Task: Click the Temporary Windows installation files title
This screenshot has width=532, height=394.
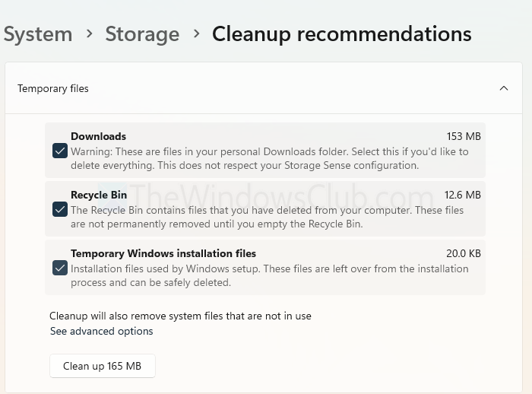Action: tap(163, 253)
